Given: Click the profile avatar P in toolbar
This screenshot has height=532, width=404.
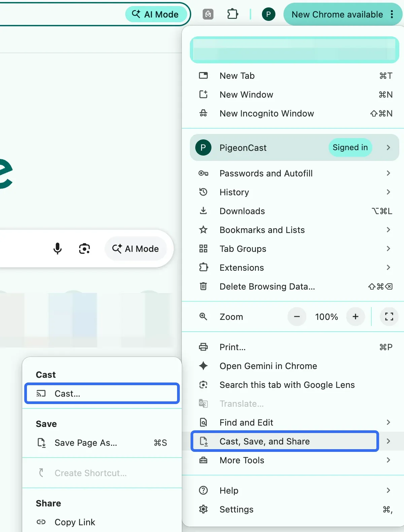Looking at the screenshot, I should [268, 14].
